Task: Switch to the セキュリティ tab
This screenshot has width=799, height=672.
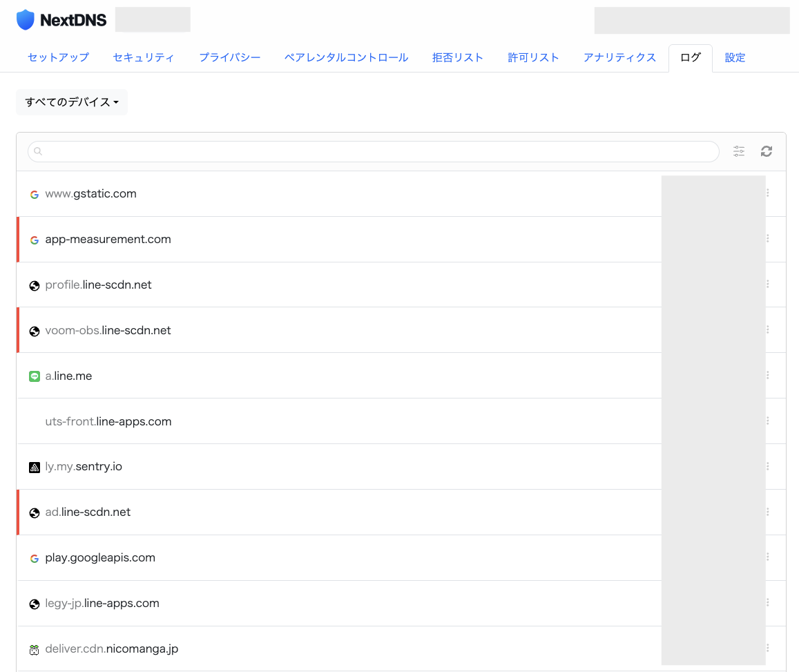Action: [x=144, y=57]
